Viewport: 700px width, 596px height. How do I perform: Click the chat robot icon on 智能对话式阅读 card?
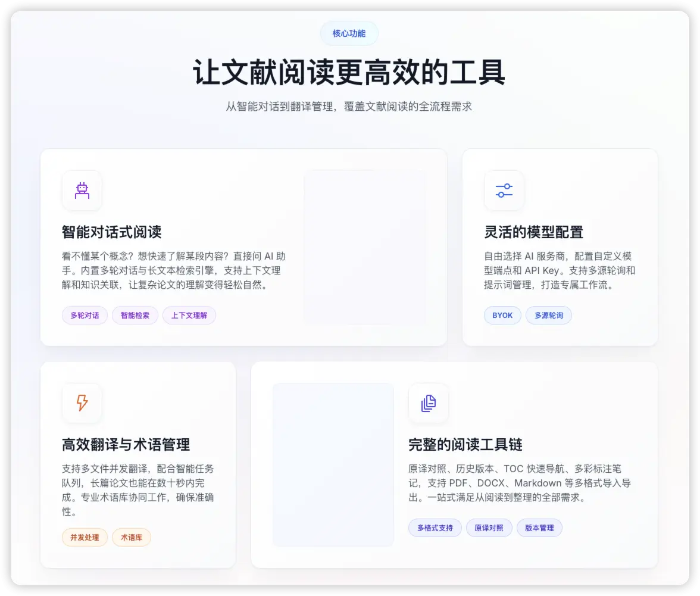pyautogui.click(x=82, y=191)
